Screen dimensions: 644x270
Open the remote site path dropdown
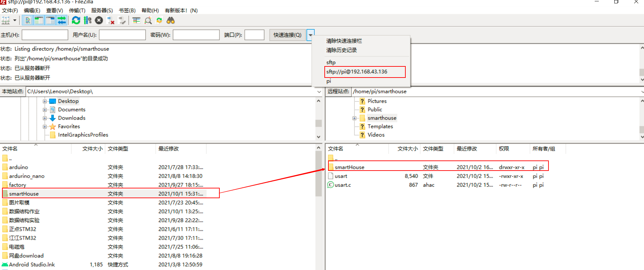point(642,92)
